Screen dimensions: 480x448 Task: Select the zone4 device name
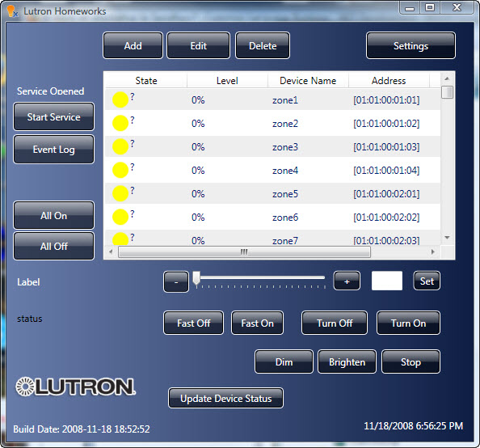pos(285,171)
